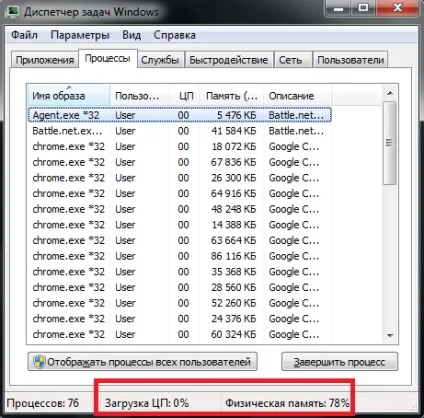
Task: Open the Параметры menu
Action: (x=80, y=35)
